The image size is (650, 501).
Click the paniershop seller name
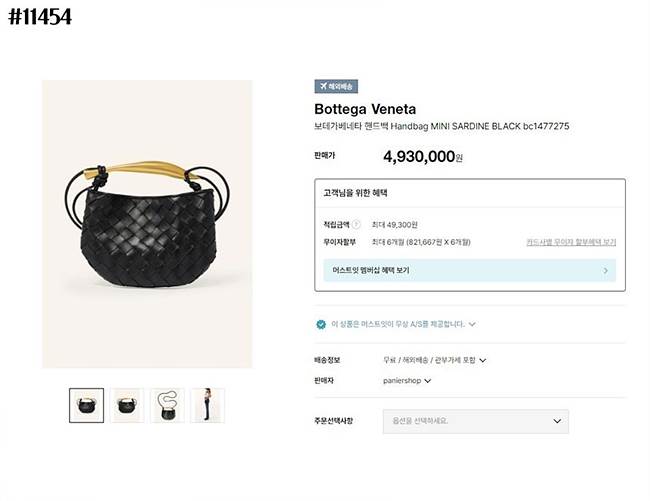[x=402, y=381]
